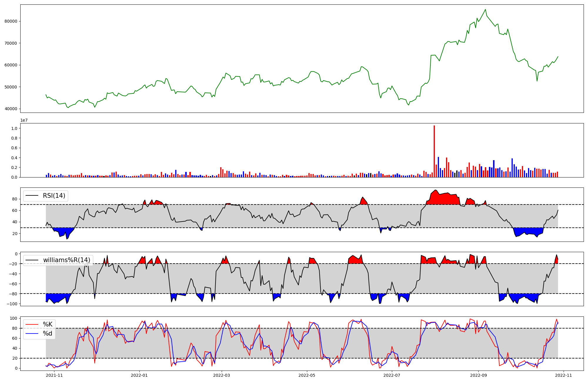Click the black line sample beside RSI(14)
Image resolution: width=588 pixels, height=382 pixels.
pyautogui.click(x=32, y=196)
